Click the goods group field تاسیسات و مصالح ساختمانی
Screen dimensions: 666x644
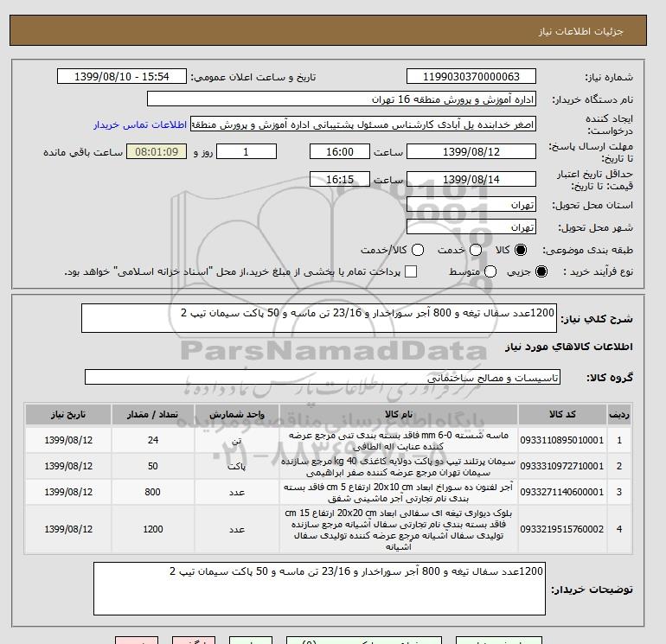click(323, 377)
